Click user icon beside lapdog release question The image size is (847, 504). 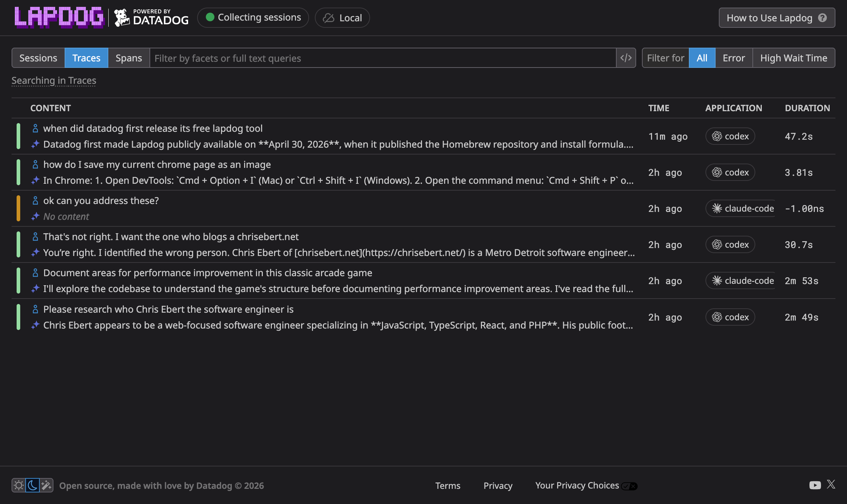35,128
